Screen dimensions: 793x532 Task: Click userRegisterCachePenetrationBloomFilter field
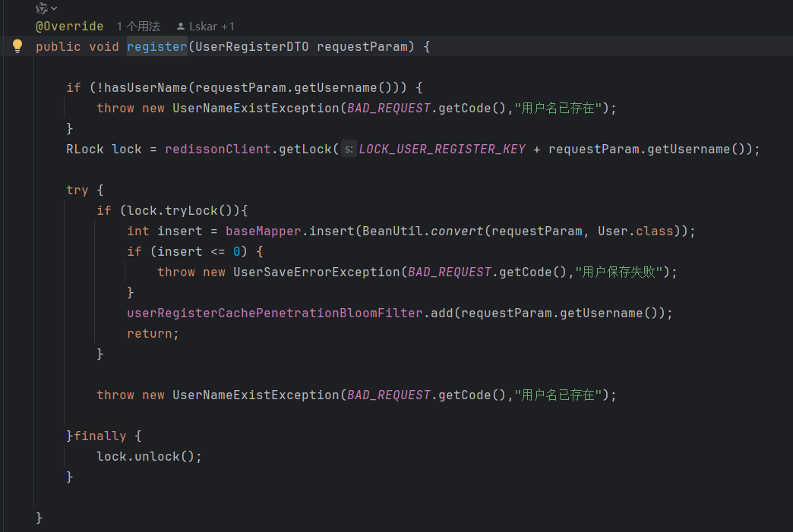275,313
